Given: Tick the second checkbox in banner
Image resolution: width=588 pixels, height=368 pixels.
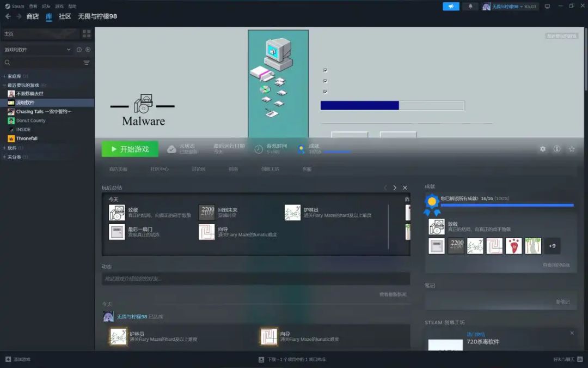Looking at the screenshot, I should [325, 81].
